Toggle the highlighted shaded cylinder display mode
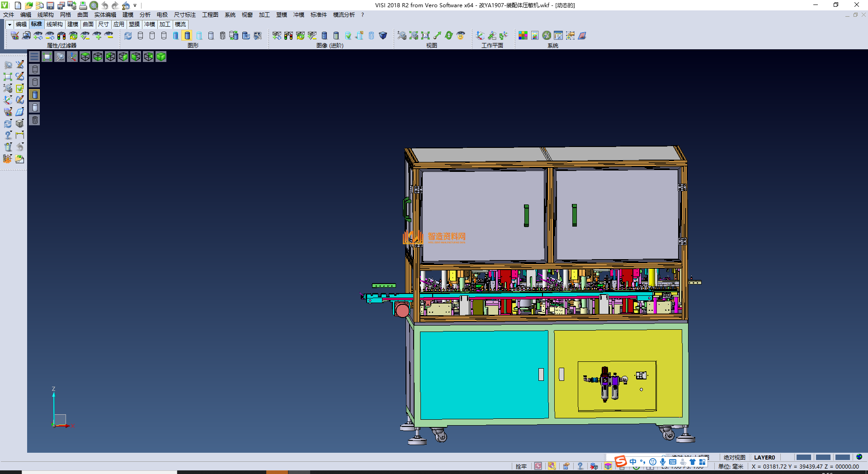 coord(187,35)
